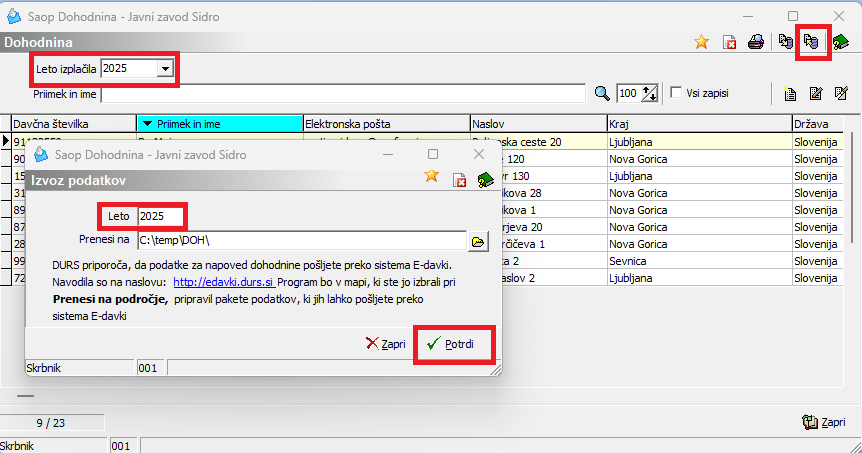This screenshot has height=453, width=862.
Task: Click favorites star in Izvoz podatkov dialog
Action: (432, 176)
